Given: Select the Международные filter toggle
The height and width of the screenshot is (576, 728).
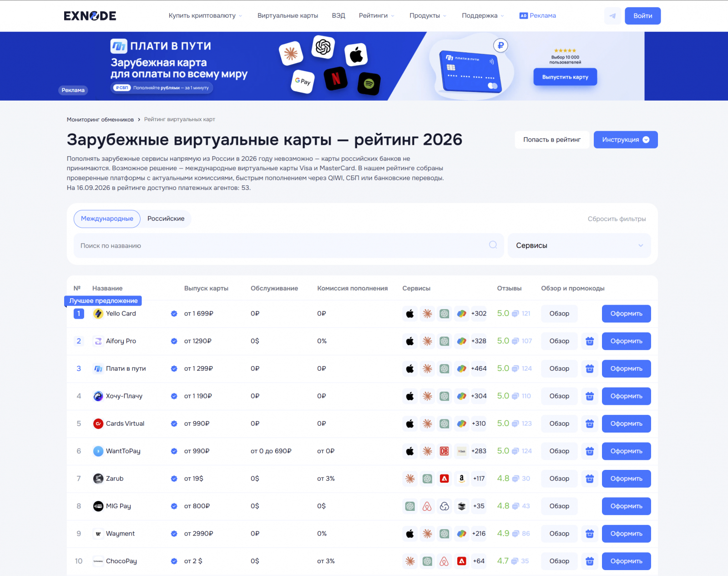Looking at the screenshot, I should coord(107,219).
